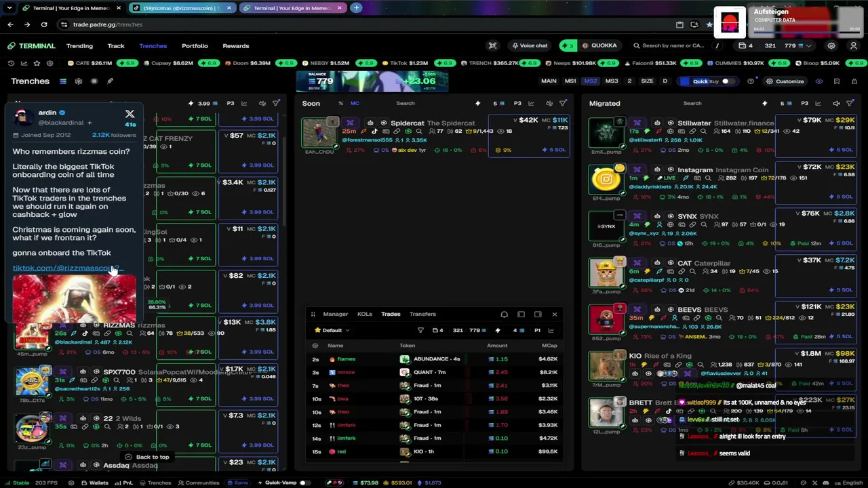Buy 5 SOL of Spidercat
The width and height of the screenshot is (868, 488).
click(554, 150)
